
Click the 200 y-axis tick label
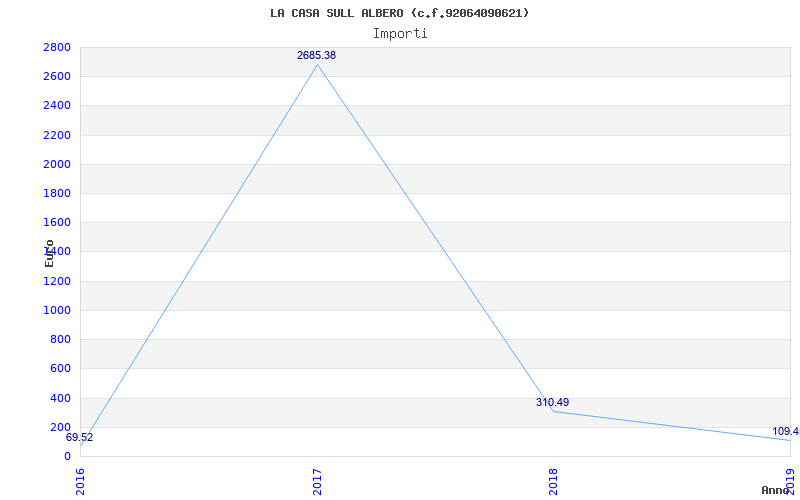tap(60, 427)
